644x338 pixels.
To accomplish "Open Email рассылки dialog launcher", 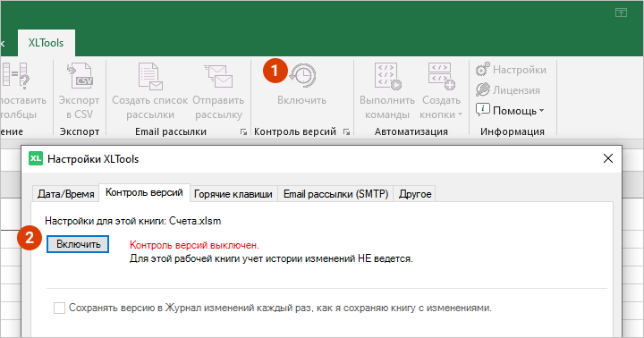I will tap(243, 131).
